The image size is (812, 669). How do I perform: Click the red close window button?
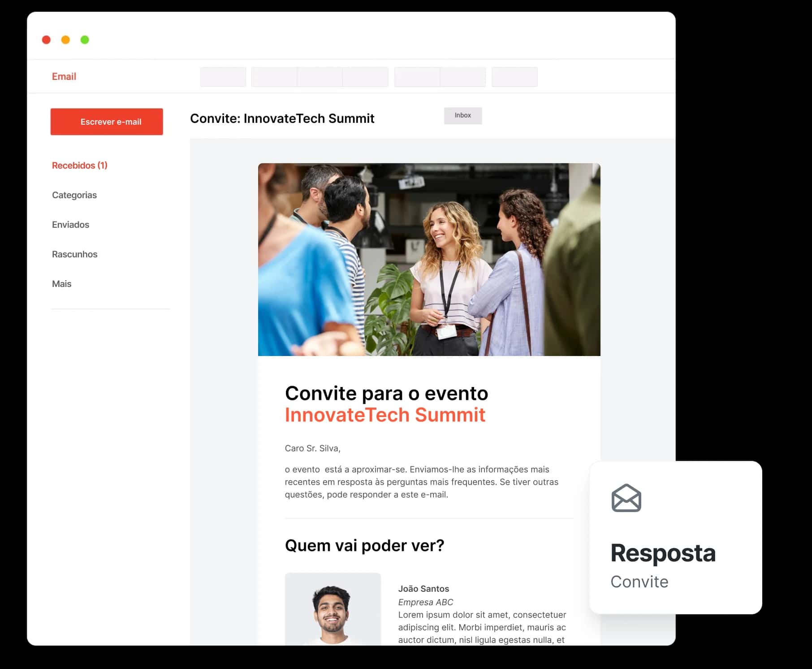(46, 40)
